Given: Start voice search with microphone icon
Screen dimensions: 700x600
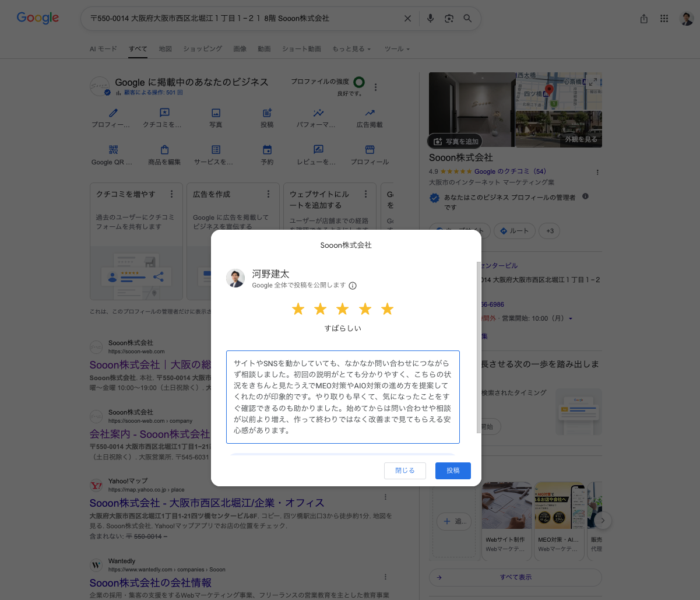Looking at the screenshot, I should tap(430, 19).
